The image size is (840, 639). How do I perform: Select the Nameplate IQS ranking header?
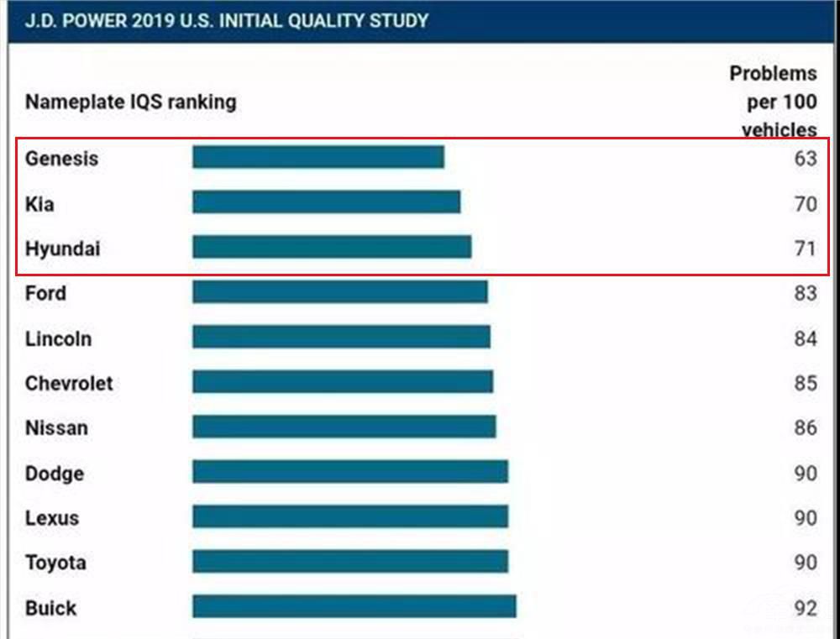coord(130,102)
